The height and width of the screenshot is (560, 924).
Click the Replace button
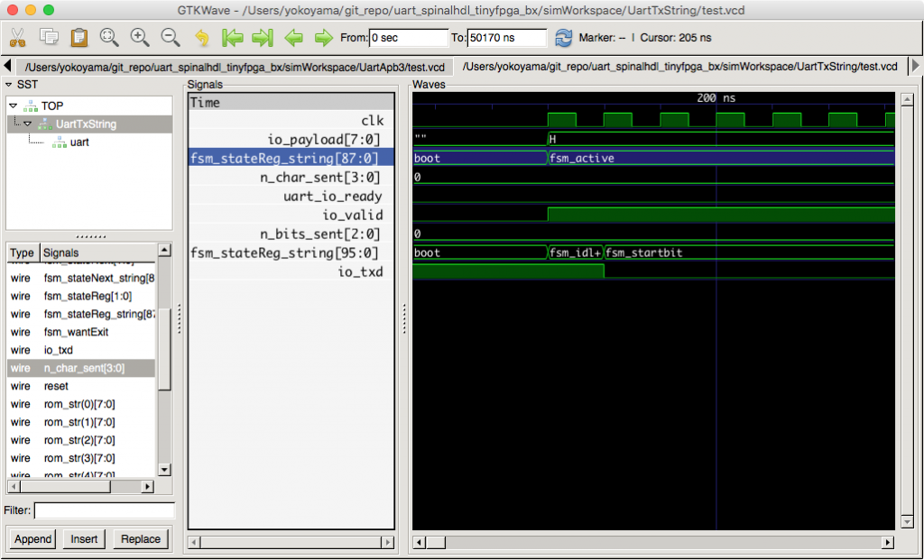coord(140,539)
